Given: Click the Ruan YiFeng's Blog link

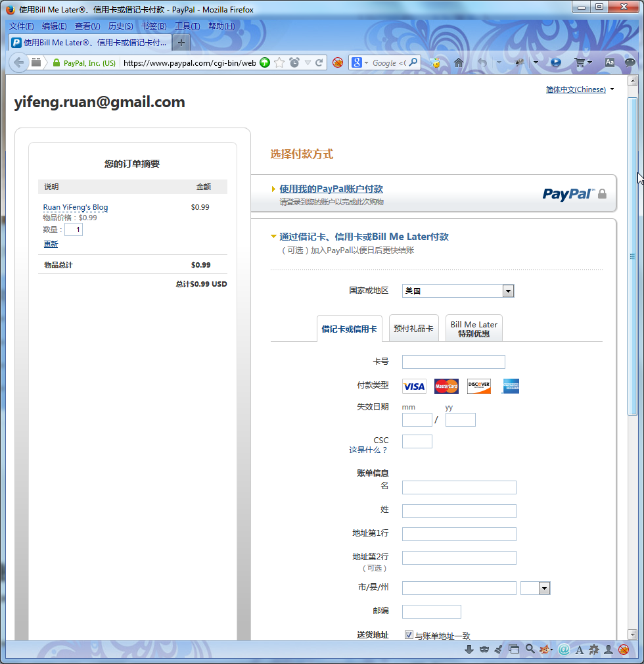Looking at the screenshot, I should pyautogui.click(x=76, y=207).
